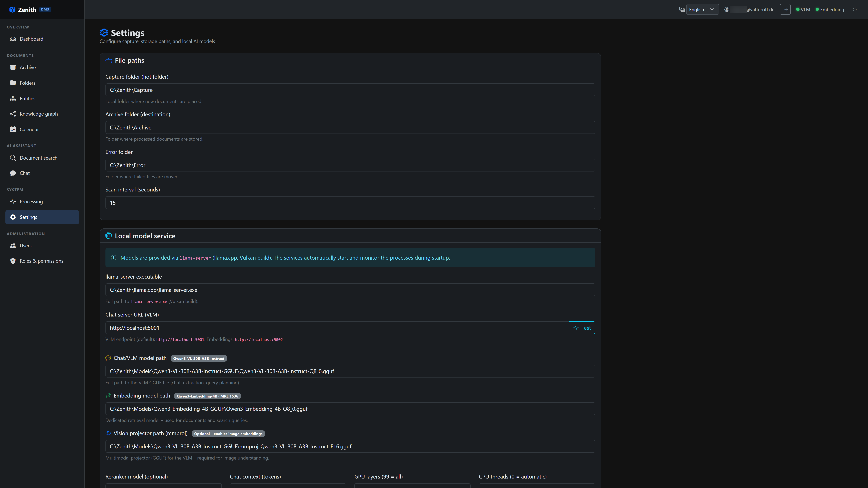
Task: Click the "Error folder" label
Action: pyautogui.click(x=119, y=152)
